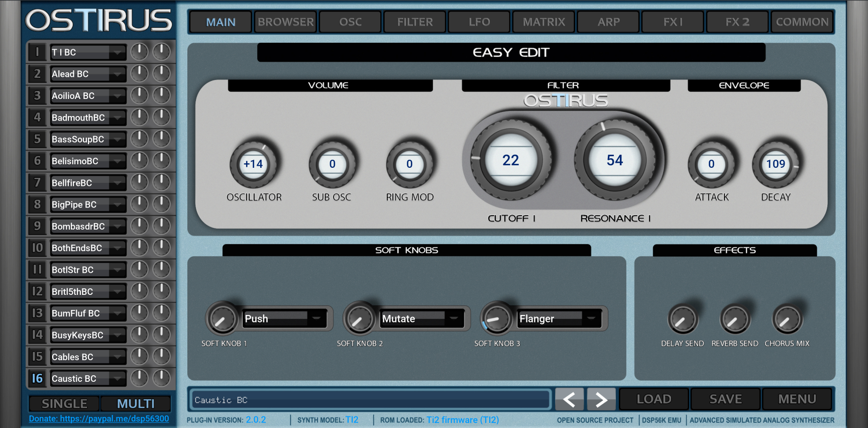Click the Delay Send effects knob
The height and width of the screenshot is (428, 868).
coord(682,319)
